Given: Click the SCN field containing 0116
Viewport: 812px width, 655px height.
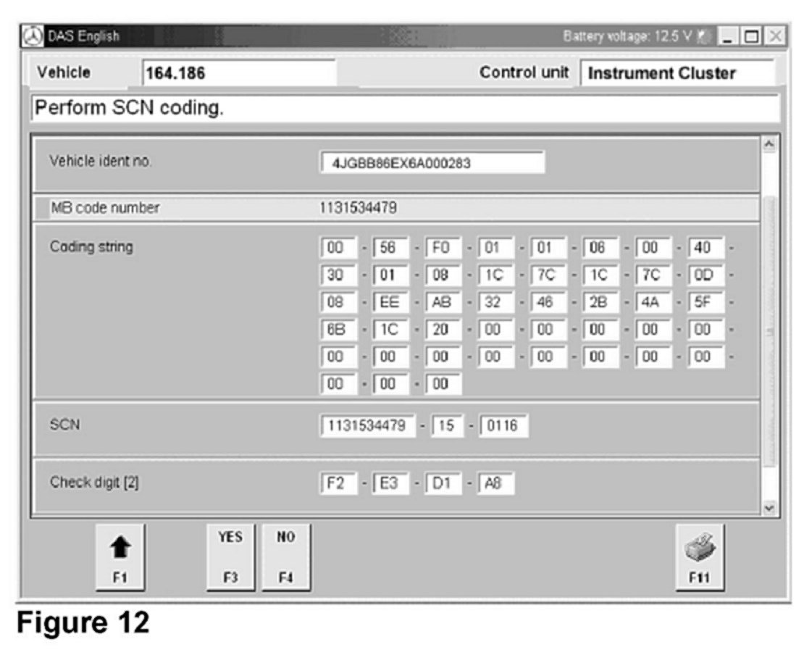Looking at the screenshot, I should tap(503, 425).
